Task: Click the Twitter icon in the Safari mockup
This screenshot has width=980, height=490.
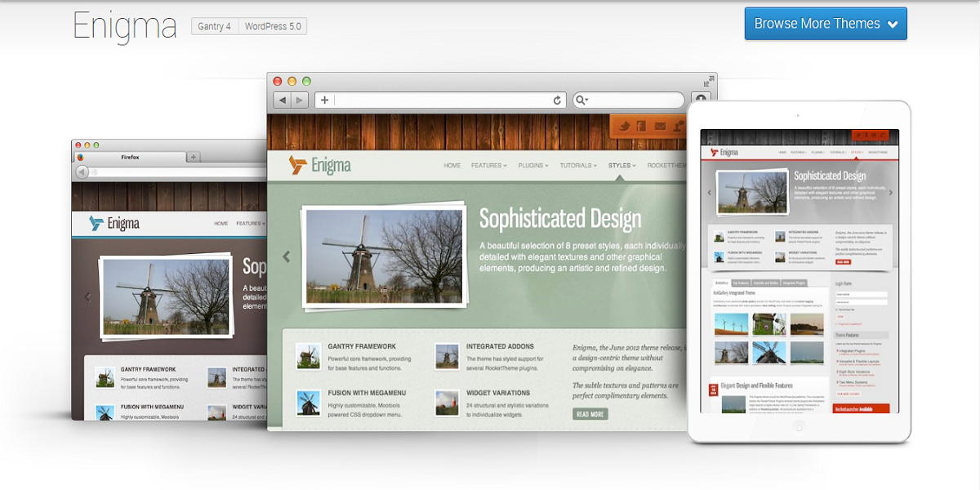Action: pos(623,126)
